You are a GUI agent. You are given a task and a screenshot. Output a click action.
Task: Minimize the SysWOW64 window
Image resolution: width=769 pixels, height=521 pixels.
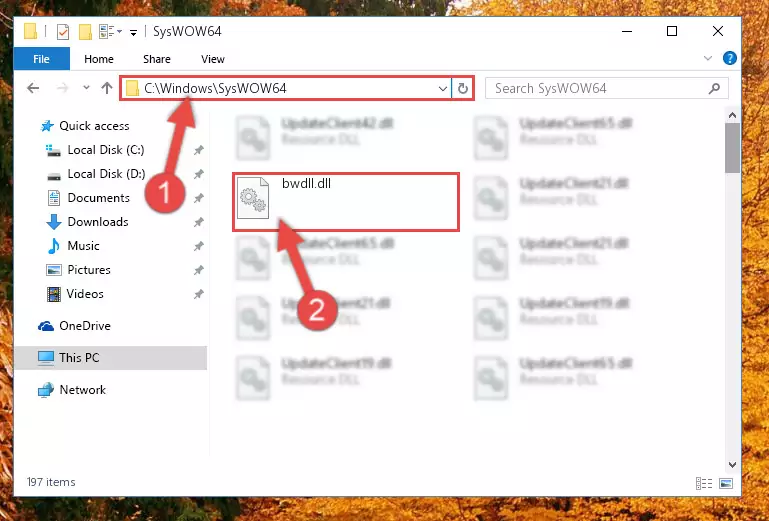(627, 31)
